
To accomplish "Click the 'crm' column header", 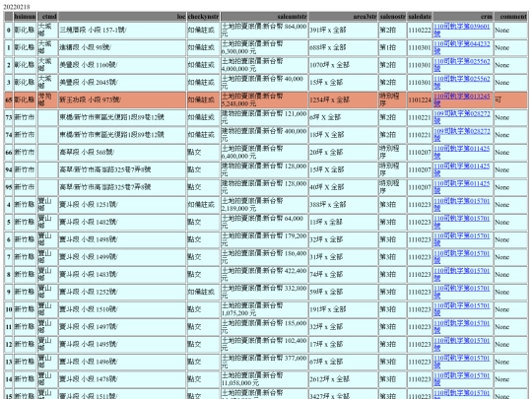I will coord(463,17).
